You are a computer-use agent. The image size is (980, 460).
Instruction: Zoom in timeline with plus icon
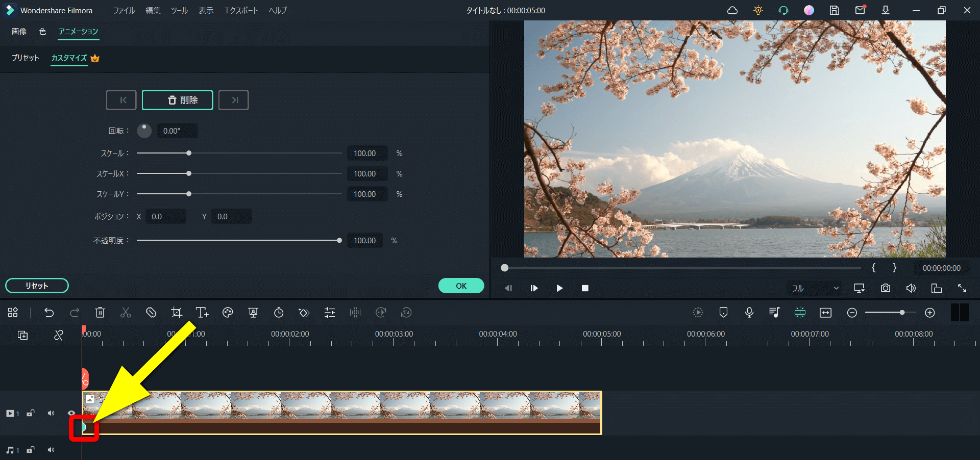pyautogui.click(x=930, y=313)
